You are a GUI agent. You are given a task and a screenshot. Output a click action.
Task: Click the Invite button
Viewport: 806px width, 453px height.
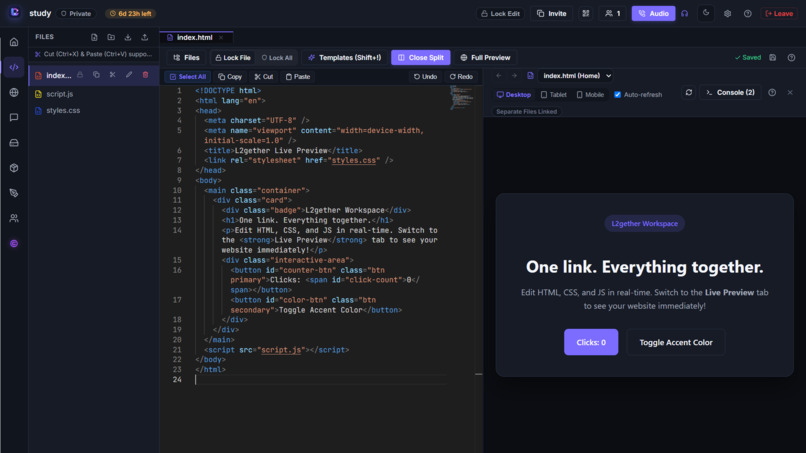[x=552, y=13]
